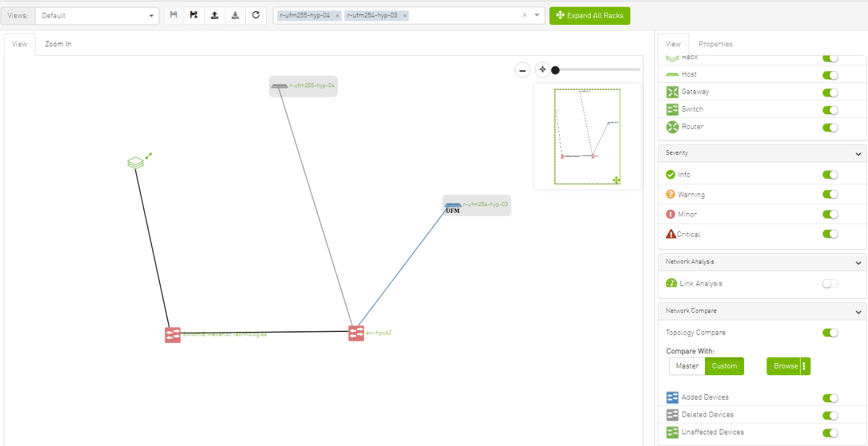Open the Browse button options menu

tap(805, 366)
